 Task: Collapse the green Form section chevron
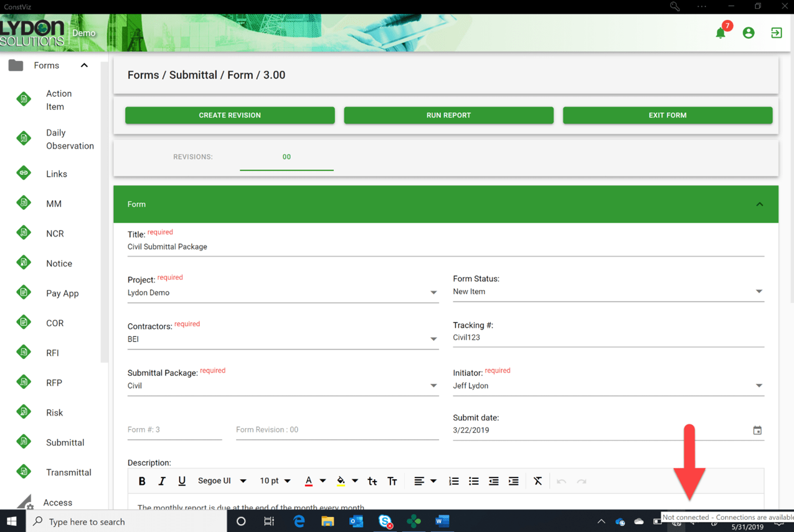(759, 204)
